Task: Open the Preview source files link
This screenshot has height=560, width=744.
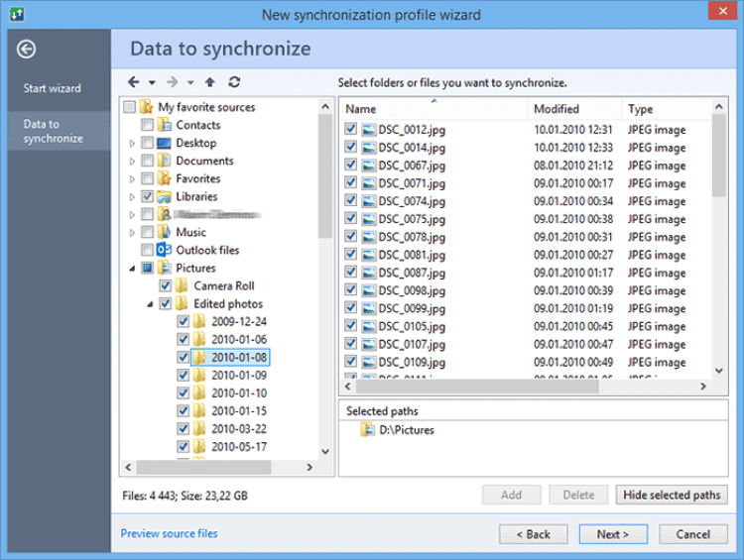Action: tap(169, 533)
